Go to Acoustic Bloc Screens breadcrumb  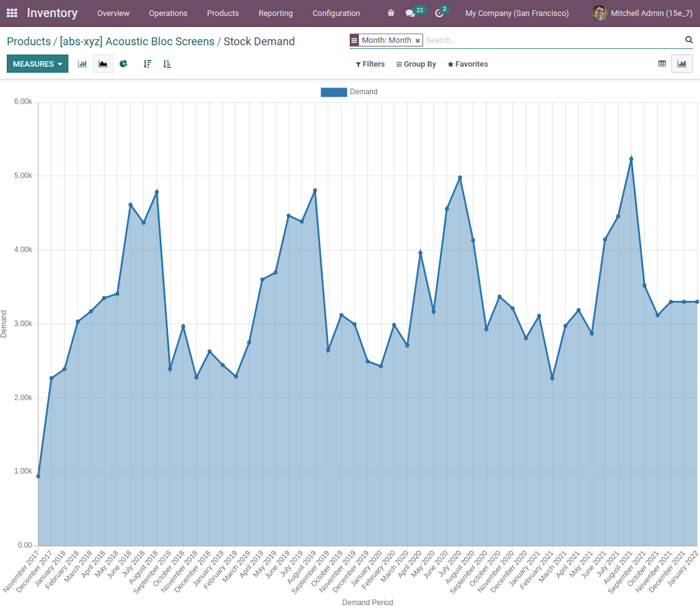click(137, 42)
